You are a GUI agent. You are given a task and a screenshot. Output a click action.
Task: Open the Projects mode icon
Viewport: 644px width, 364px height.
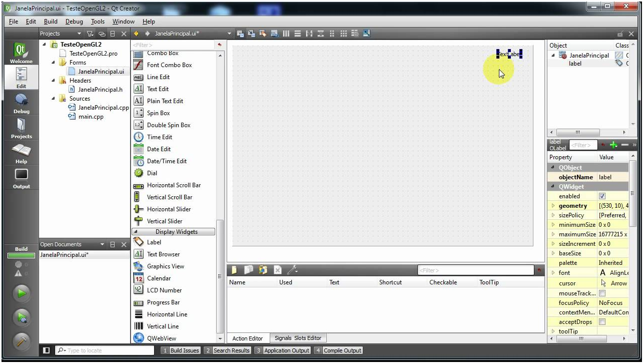(21, 128)
